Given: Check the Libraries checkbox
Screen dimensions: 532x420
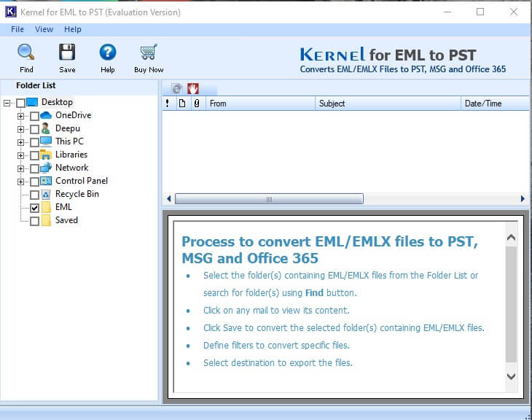Looking at the screenshot, I should click(x=34, y=155).
